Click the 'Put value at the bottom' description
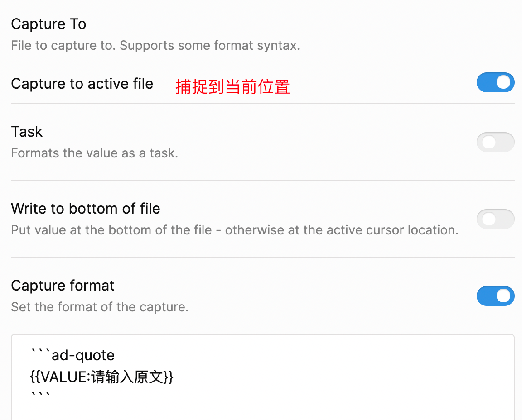 234,230
